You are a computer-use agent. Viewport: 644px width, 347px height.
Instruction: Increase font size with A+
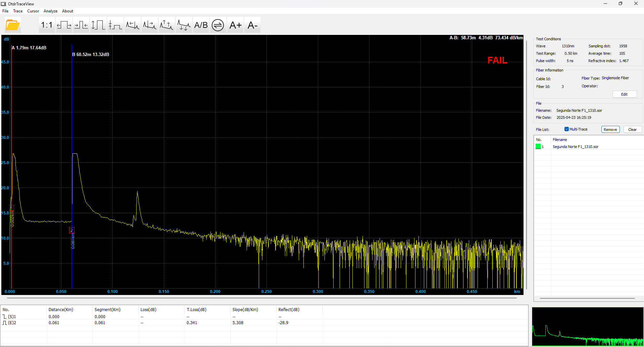tap(235, 25)
